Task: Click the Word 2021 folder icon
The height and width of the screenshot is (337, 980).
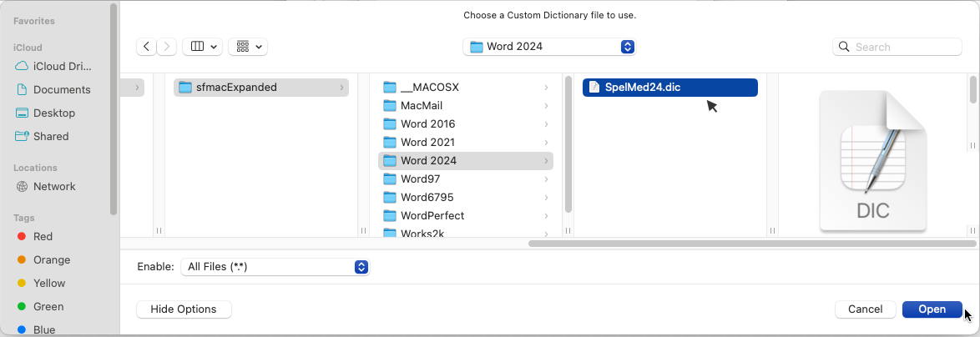Action: (x=390, y=143)
